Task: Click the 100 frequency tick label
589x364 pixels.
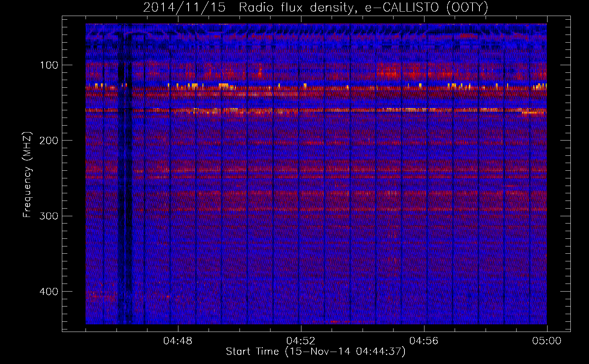Action: tap(49, 65)
